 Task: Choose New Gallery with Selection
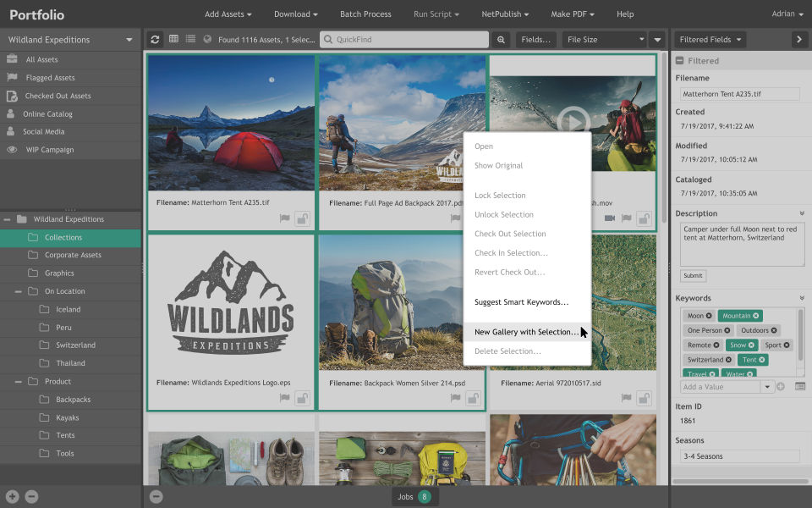coord(527,332)
